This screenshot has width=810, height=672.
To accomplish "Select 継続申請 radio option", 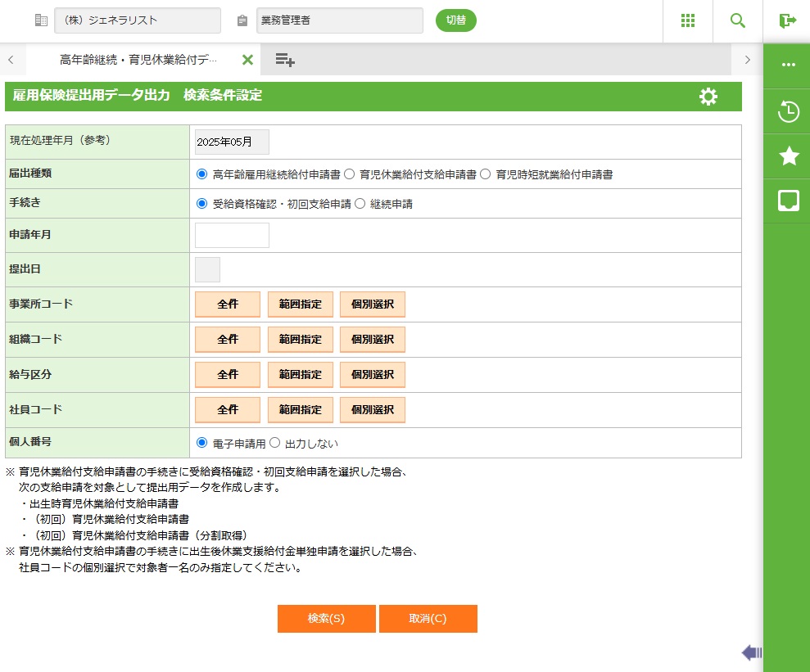I will pyautogui.click(x=360, y=204).
